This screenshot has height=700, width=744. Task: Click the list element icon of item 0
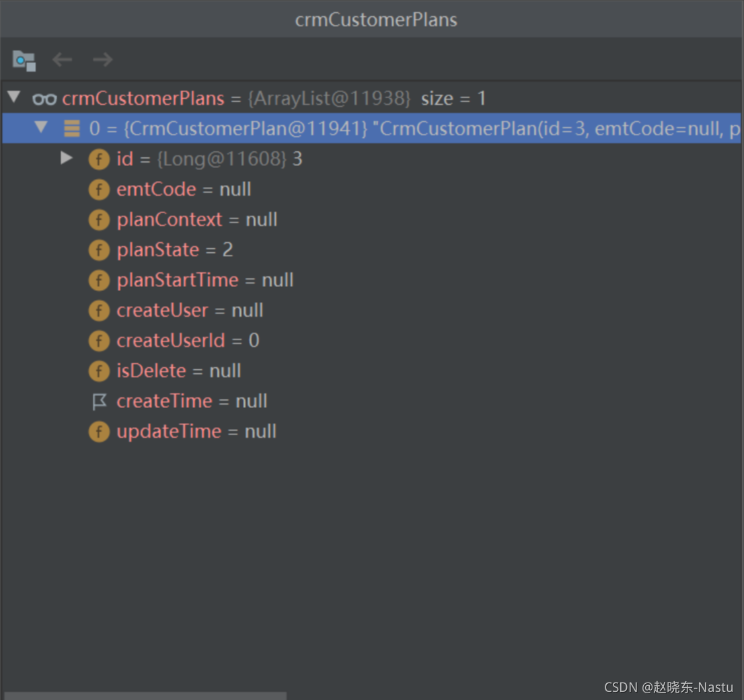[72, 128]
